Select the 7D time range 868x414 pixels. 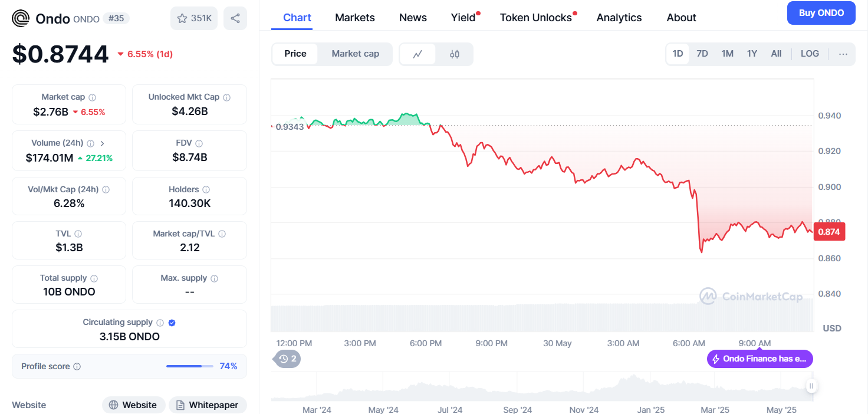(x=702, y=54)
